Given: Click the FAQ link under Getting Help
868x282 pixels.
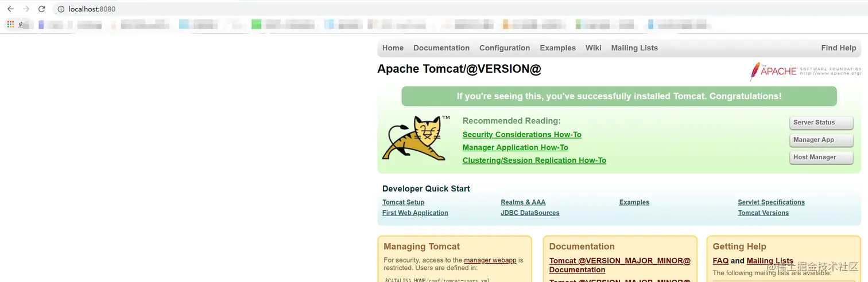Looking at the screenshot, I should (x=720, y=261).
